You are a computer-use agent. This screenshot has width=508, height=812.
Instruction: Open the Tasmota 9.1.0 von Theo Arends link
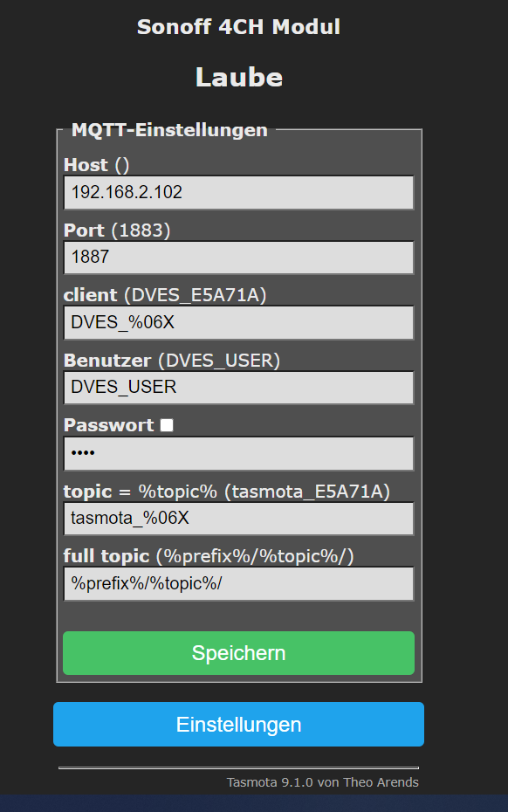(323, 782)
